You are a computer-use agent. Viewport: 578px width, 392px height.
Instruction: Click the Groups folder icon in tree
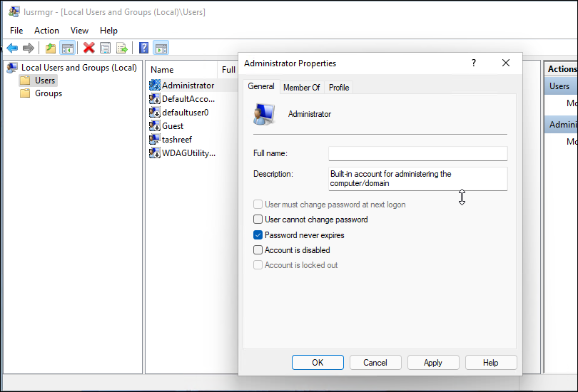[25, 93]
